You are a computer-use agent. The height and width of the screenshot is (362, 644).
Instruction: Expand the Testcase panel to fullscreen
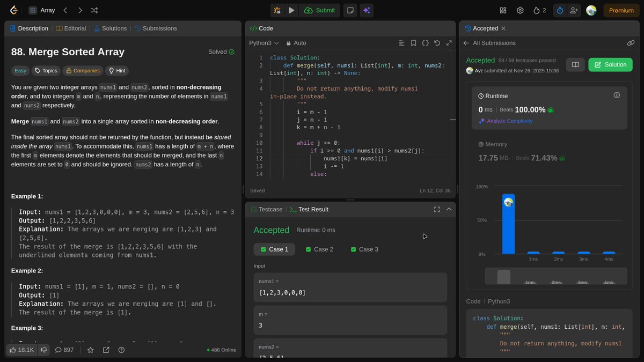(x=437, y=209)
